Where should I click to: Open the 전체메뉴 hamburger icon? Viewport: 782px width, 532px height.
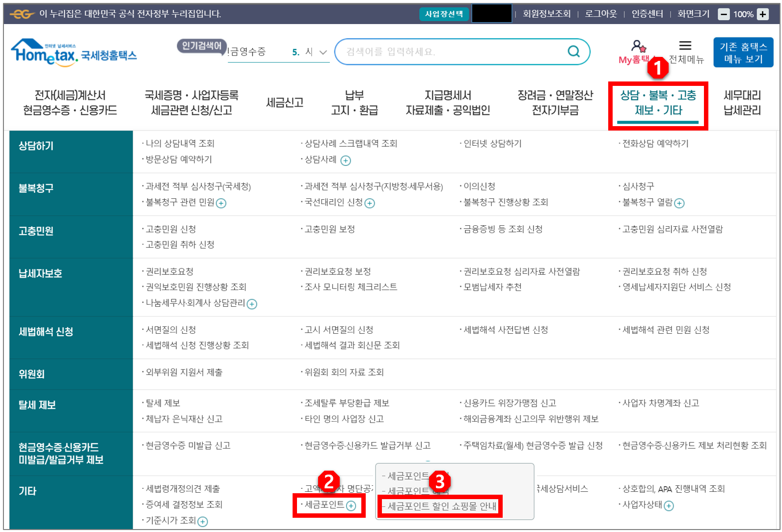pyautogui.click(x=685, y=46)
